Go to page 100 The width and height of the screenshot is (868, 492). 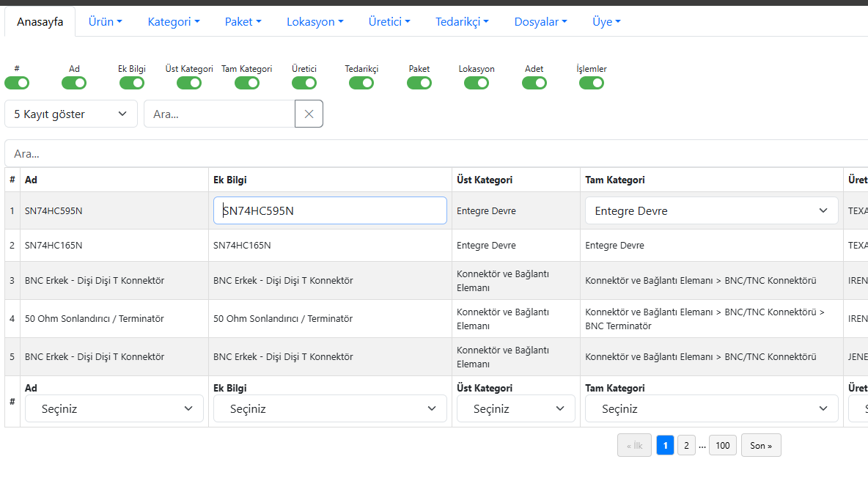coord(722,445)
